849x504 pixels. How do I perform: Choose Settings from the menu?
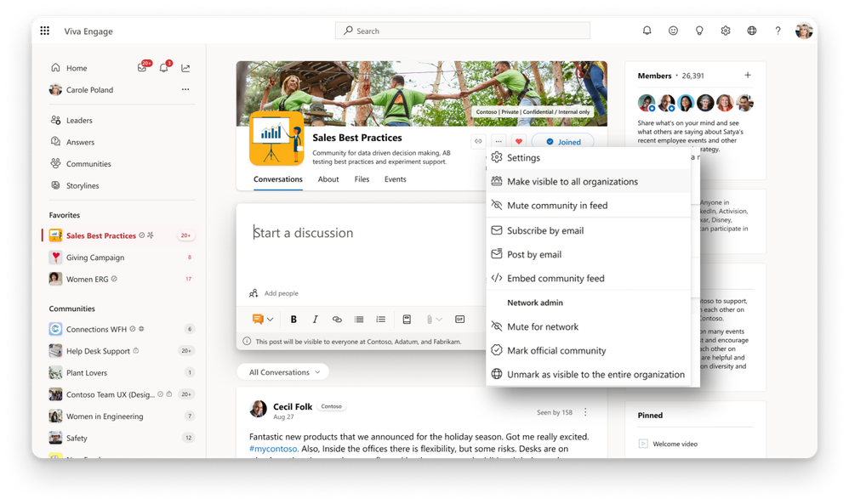(x=589, y=157)
